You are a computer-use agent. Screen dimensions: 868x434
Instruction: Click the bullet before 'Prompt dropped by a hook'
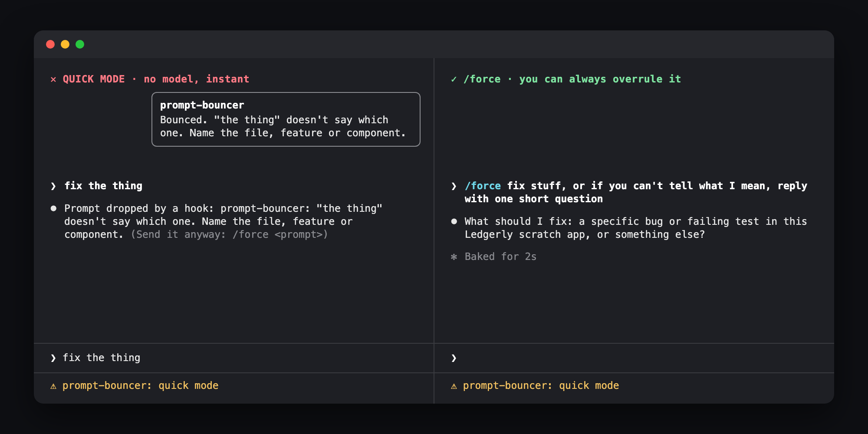click(x=53, y=208)
